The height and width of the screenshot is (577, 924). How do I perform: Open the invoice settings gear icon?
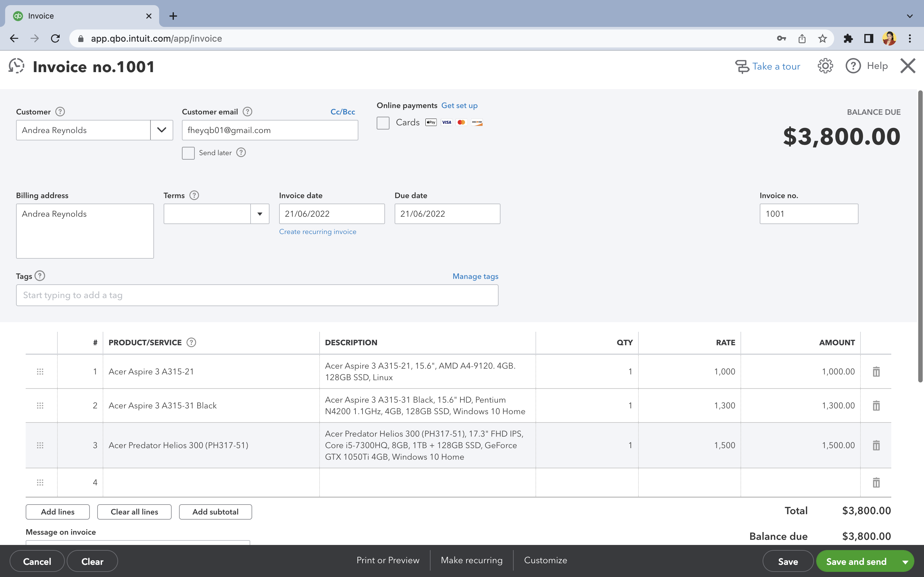[x=825, y=66]
